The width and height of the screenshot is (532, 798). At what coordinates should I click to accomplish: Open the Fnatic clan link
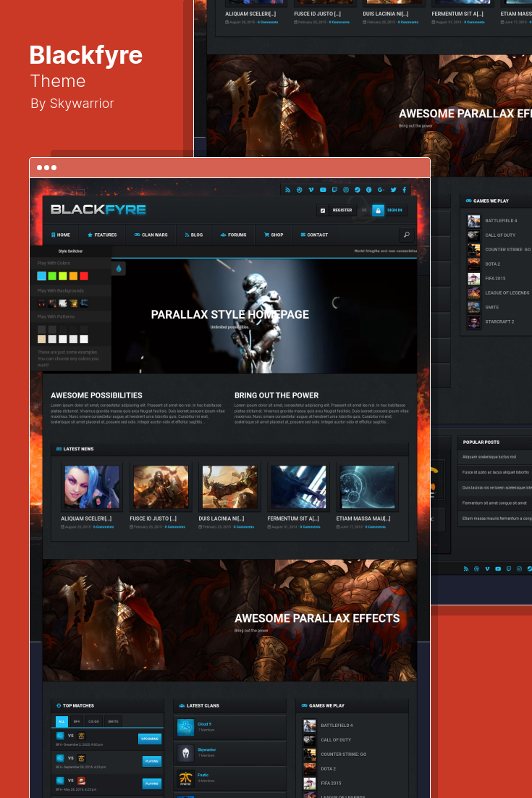click(203, 775)
